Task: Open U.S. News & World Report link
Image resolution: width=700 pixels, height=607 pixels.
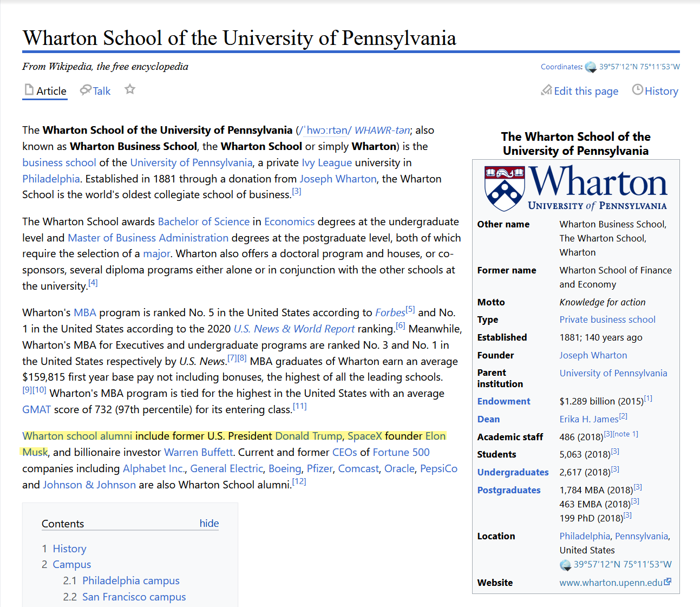Action: [x=294, y=329]
